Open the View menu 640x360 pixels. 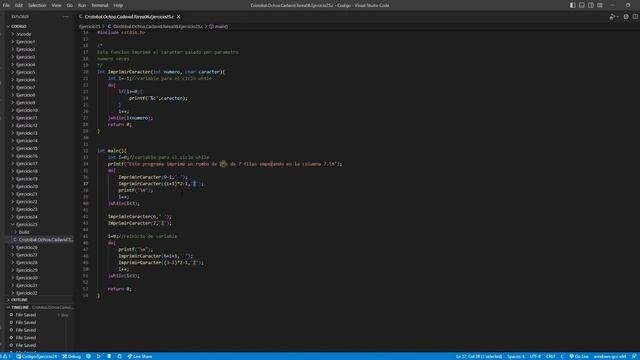click(56, 5)
